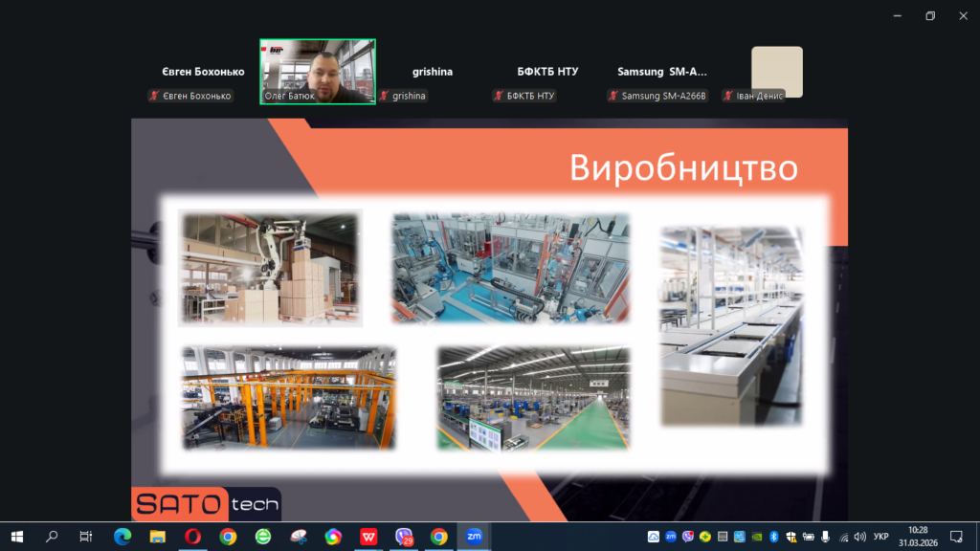Image resolution: width=980 pixels, height=551 pixels.
Task: Launch Opera browser from taskbar
Action: click(192, 537)
